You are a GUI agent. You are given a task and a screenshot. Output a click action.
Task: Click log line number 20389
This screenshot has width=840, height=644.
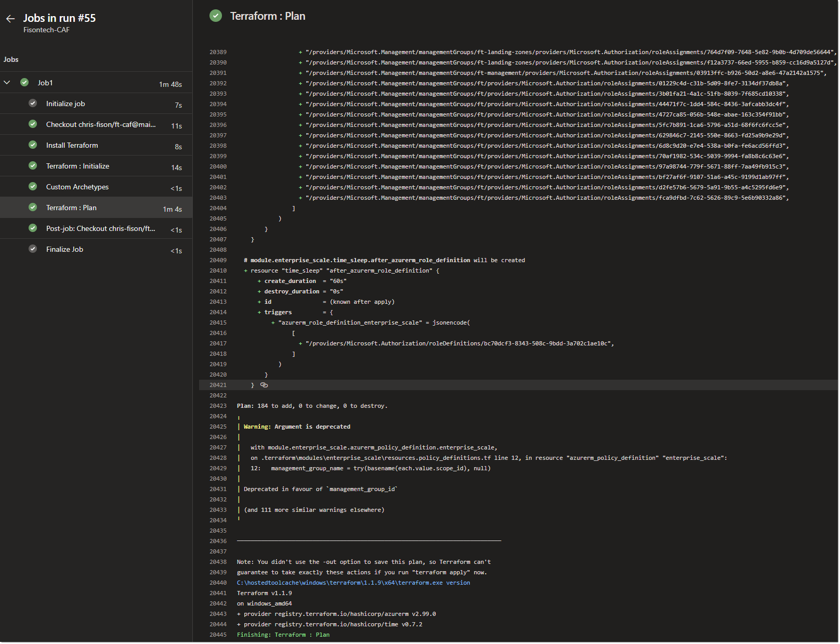[218, 52]
